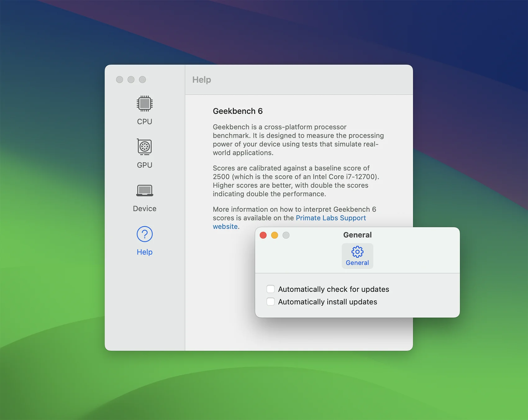Click paragraph starting 'Geekbench is a cross-platform'
The width and height of the screenshot is (528, 420).
point(298,140)
